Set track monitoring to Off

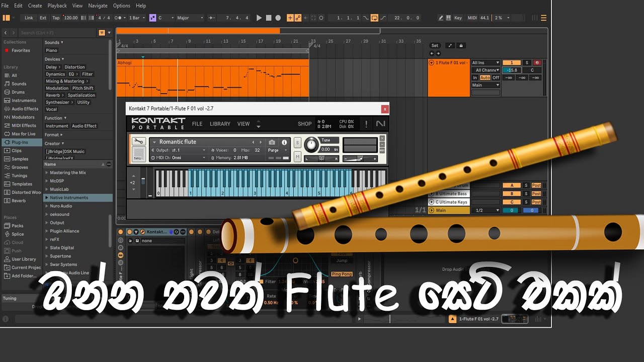point(496,77)
